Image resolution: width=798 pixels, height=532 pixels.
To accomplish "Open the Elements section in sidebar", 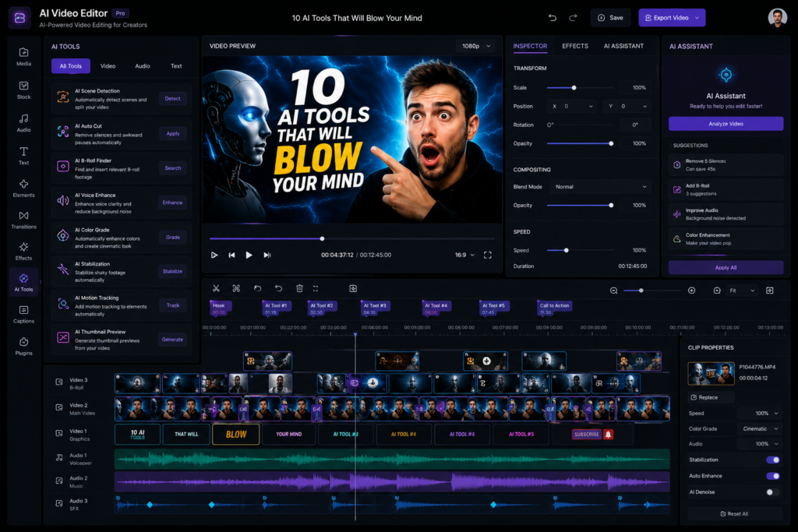I will coord(23,188).
